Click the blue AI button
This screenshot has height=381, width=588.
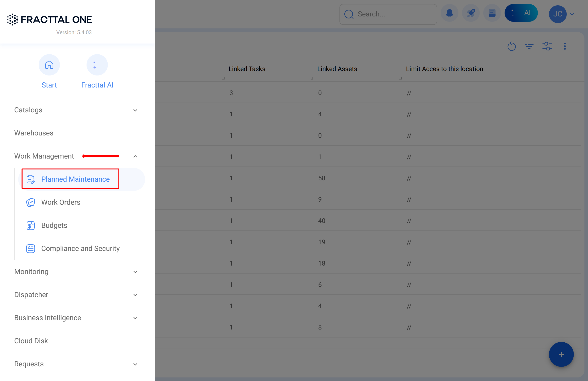(521, 13)
